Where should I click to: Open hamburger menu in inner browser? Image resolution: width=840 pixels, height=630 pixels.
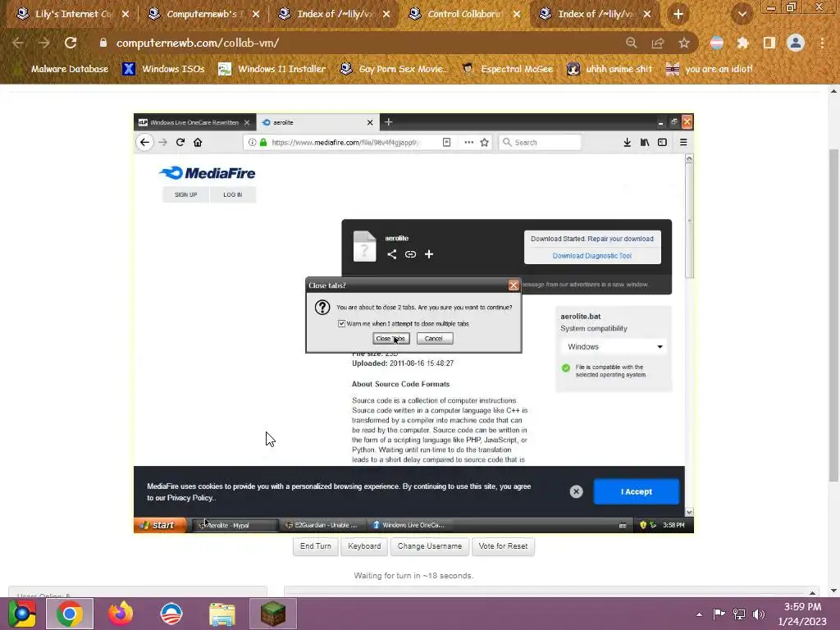pyautogui.click(x=683, y=142)
